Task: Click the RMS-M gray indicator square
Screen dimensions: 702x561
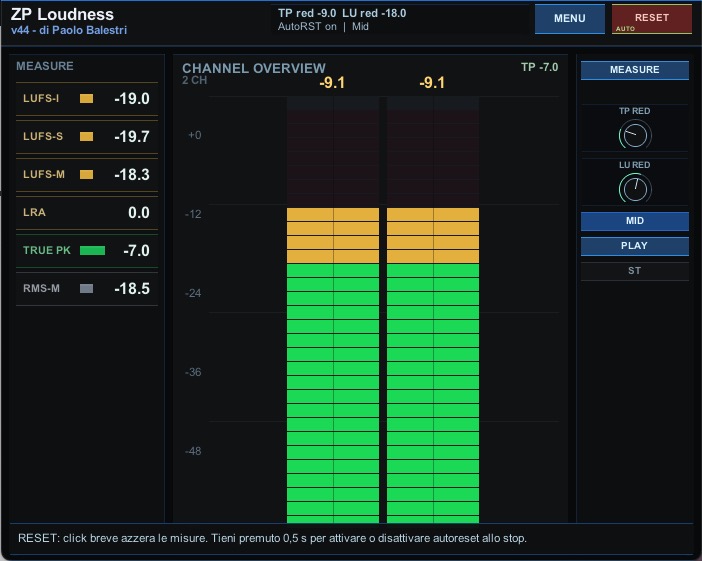Action: pos(86,288)
